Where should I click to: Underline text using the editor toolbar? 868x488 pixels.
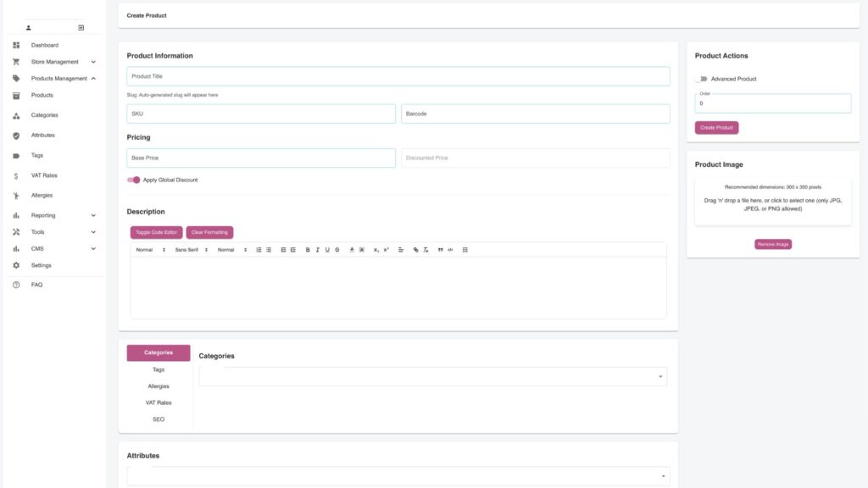click(326, 249)
